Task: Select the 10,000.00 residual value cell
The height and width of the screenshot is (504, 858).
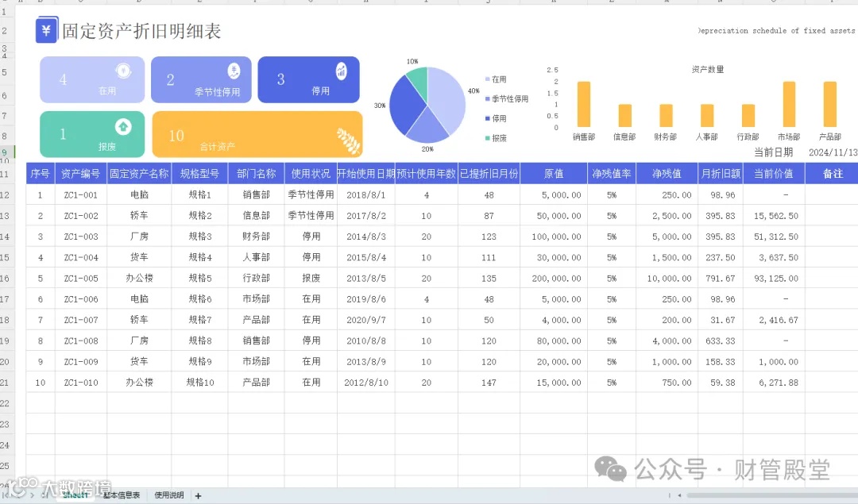Action: click(x=667, y=279)
